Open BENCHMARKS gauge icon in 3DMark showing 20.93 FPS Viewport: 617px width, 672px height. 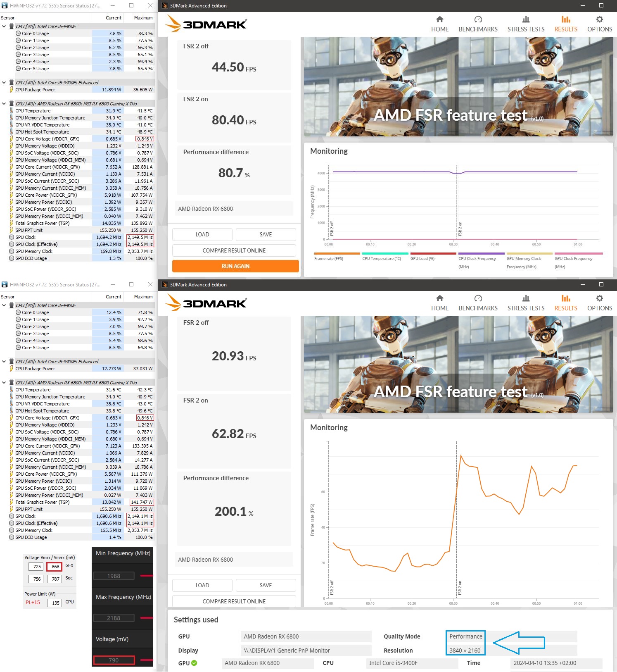tap(478, 298)
